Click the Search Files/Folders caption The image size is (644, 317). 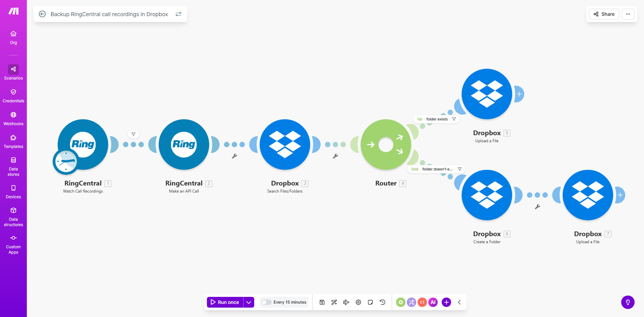tap(285, 191)
